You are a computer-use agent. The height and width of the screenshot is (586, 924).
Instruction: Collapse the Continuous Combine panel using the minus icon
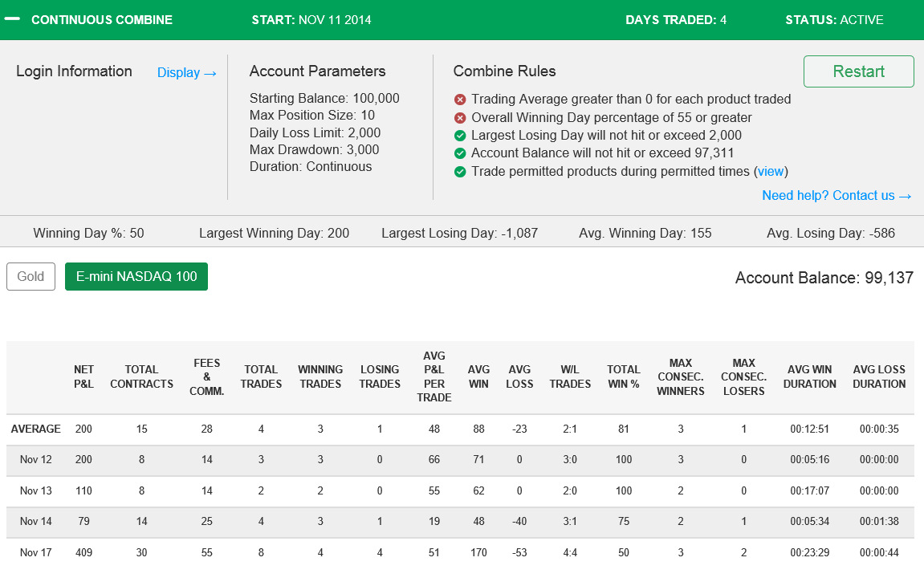[12, 19]
